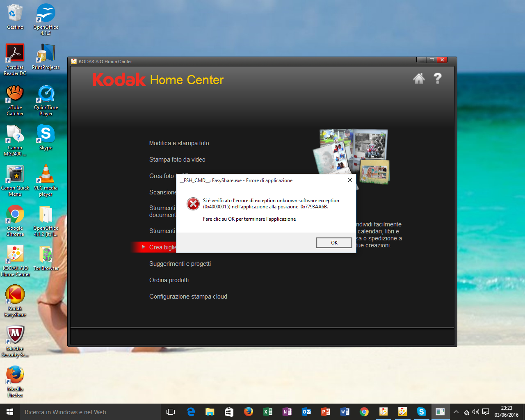Screen dimensions: 525x420
Task: Open the clock showing 23:23
Action: point(507,412)
